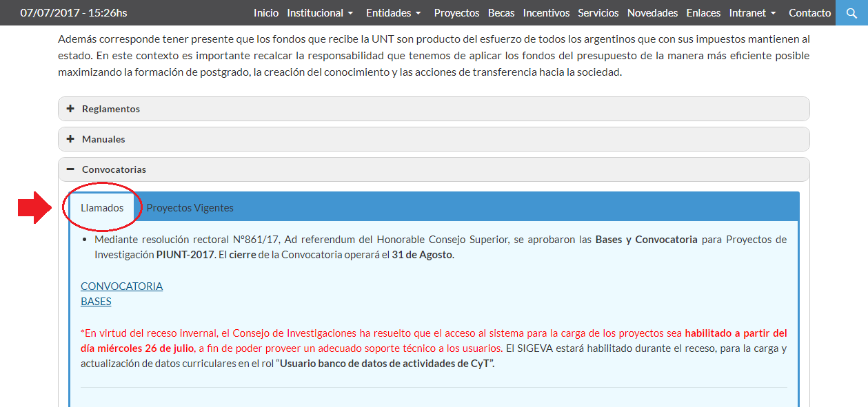
Task: Open the Intranet dropdown menu
Action: pos(752,13)
